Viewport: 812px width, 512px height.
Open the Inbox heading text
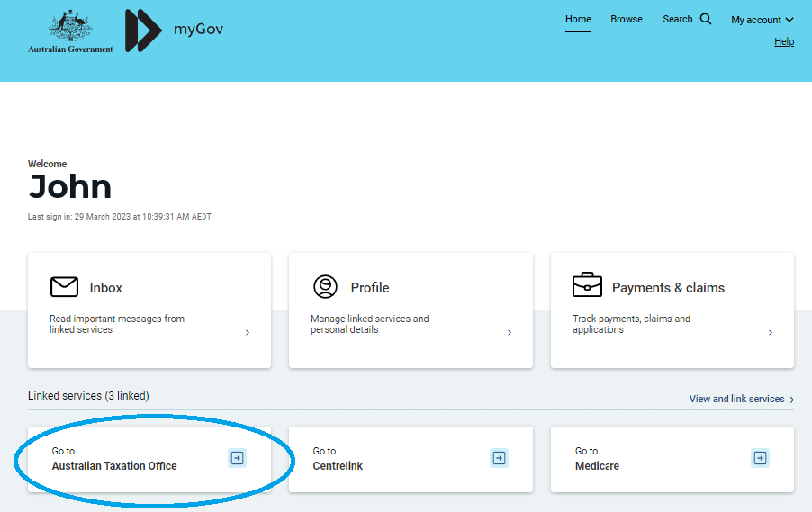pos(106,288)
